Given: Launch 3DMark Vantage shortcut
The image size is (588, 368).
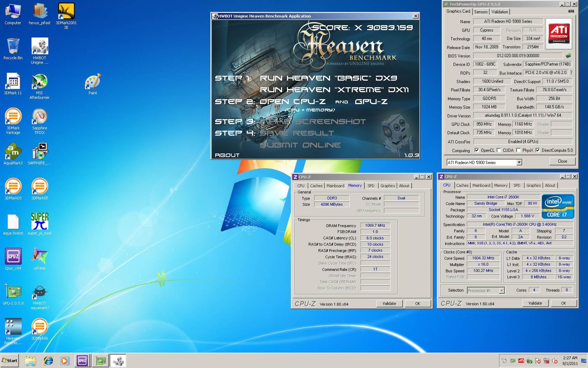Looking at the screenshot, I should [x=13, y=121].
